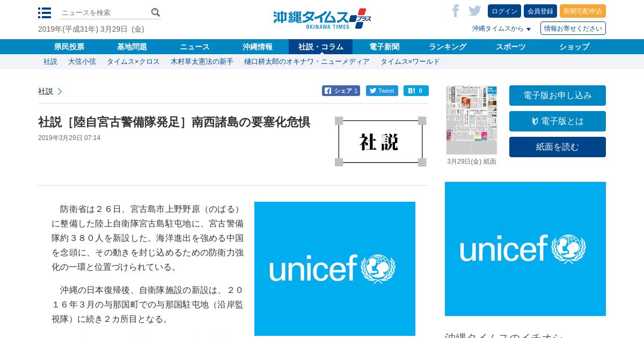Open the hamburger list menu icon
The height and width of the screenshot is (338, 644).
tap(45, 13)
